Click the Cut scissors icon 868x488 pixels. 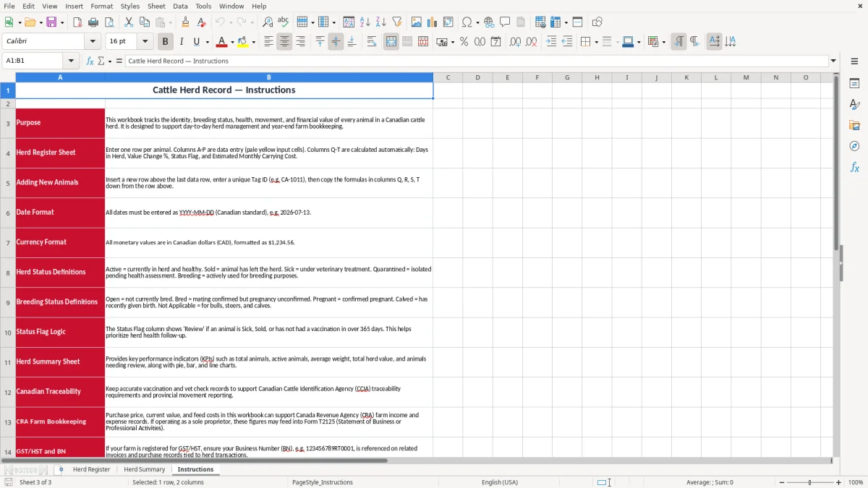click(129, 22)
